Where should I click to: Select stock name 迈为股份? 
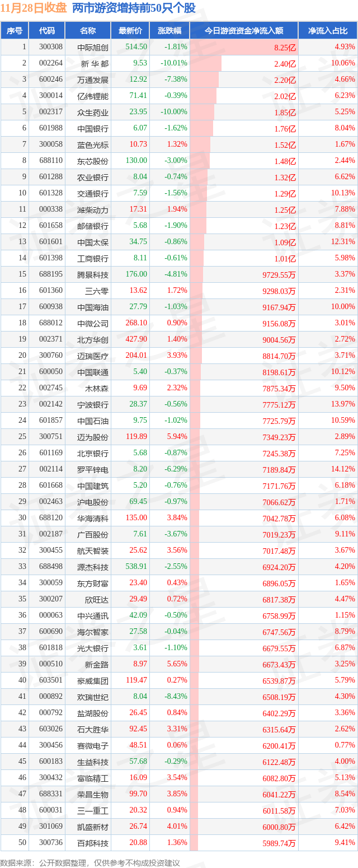click(x=93, y=437)
